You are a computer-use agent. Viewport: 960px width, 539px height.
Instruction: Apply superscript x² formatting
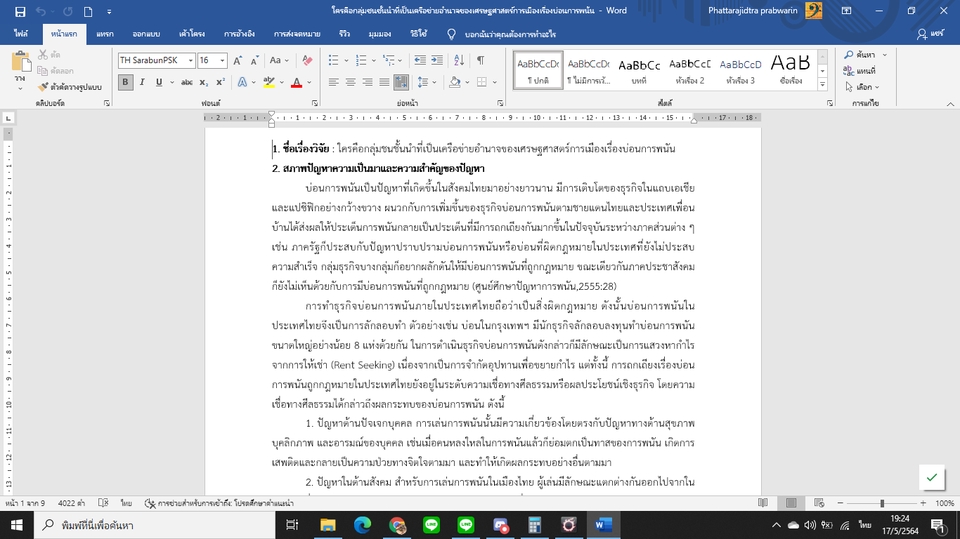(x=220, y=82)
